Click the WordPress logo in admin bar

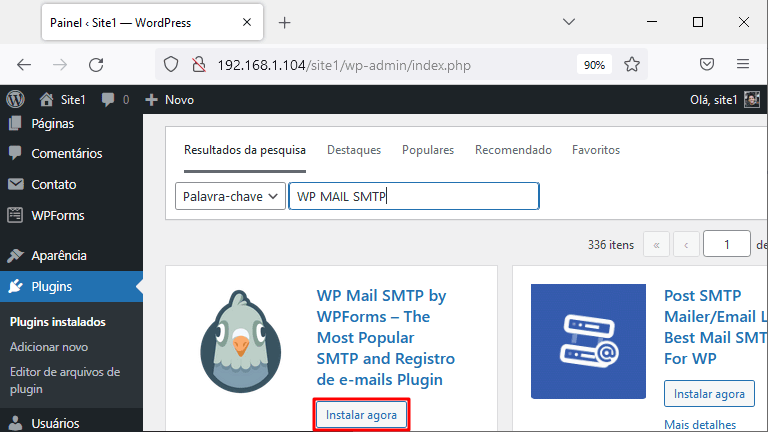click(x=15, y=99)
